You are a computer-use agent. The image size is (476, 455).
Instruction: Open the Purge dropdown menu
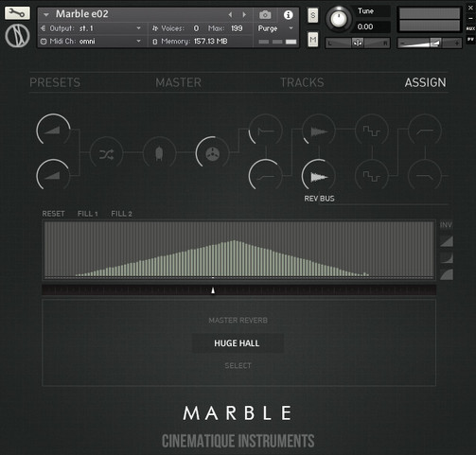coord(275,28)
